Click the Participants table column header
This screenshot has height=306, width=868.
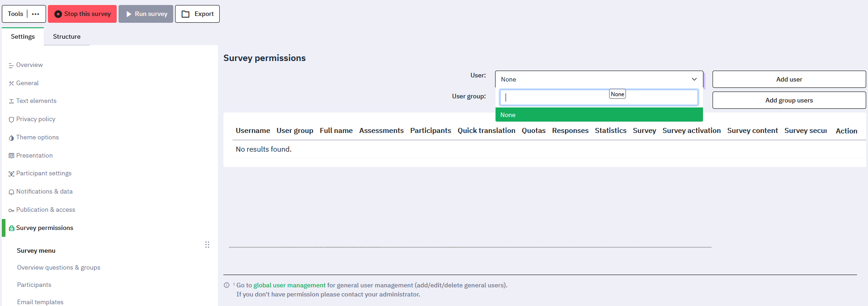431,131
